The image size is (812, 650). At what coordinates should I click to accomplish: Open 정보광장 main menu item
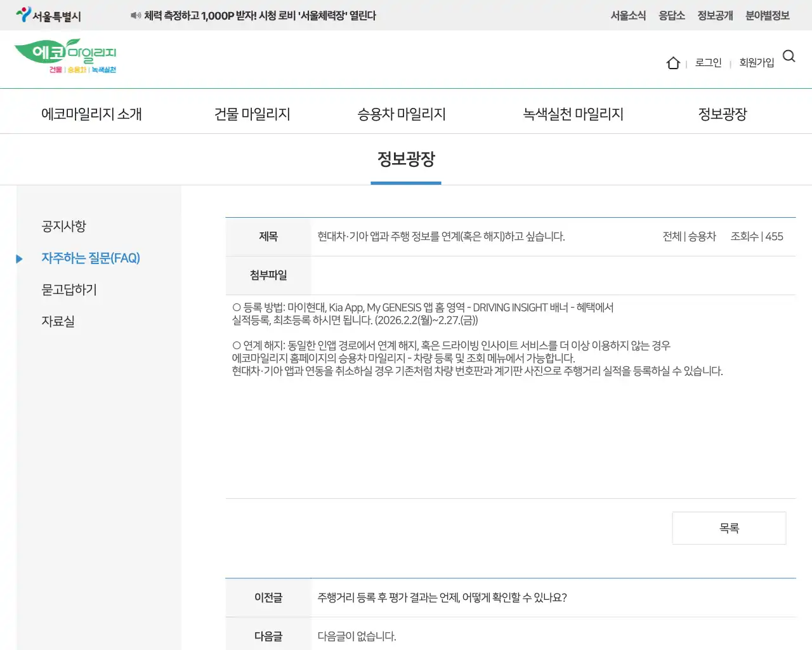[x=723, y=114]
